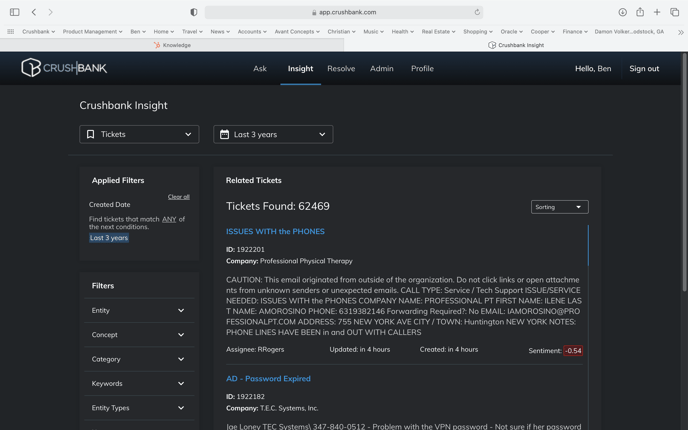Click the -0.54 sentiment badge

click(573, 351)
